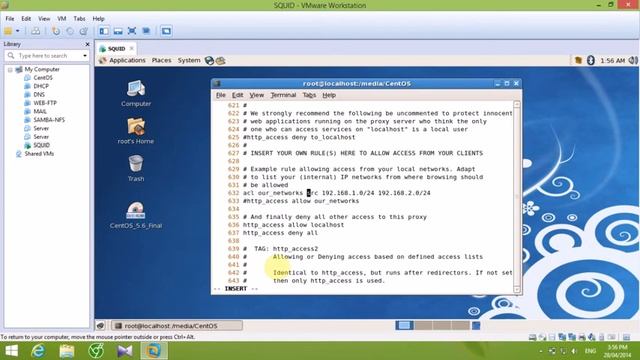Open the VMware power options dropdown arrow
This screenshot has width=640, height=360.
click(18, 31)
